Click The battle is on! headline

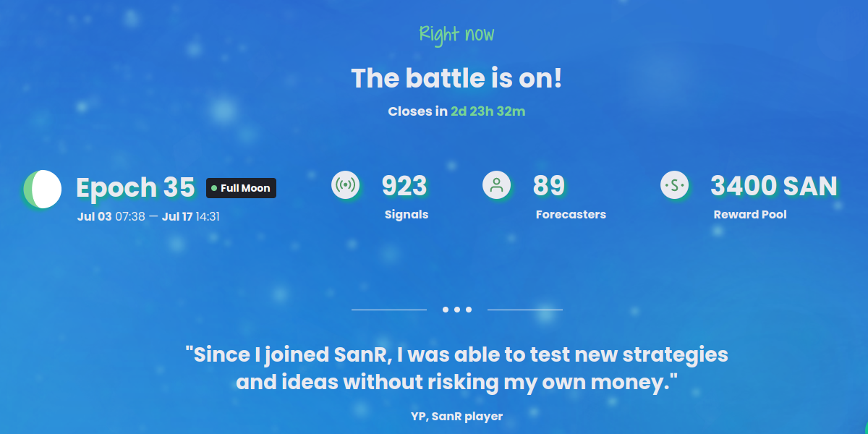point(456,78)
